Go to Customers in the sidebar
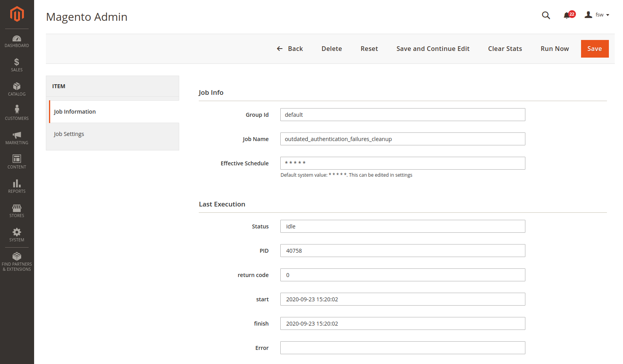The height and width of the screenshot is (364, 623). (17, 113)
